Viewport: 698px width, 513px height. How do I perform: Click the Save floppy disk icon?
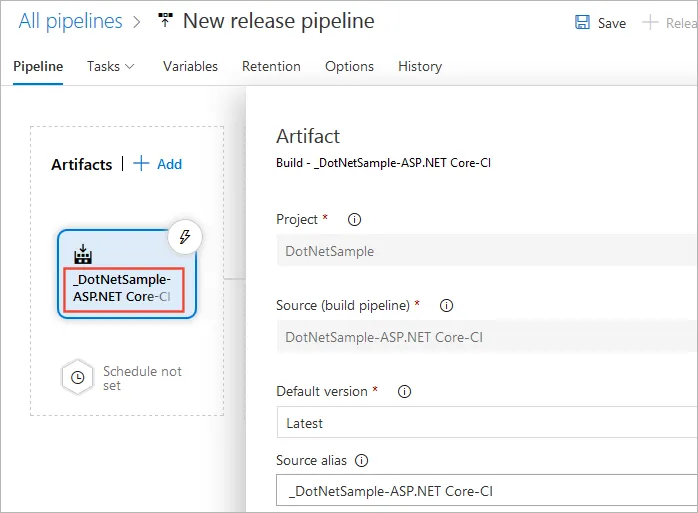pyautogui.click(x=582, y=23)
